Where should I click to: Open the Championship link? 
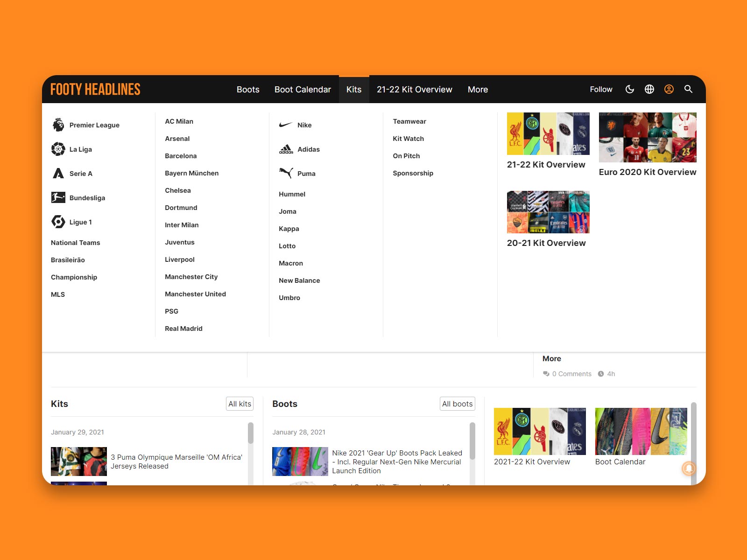pos(74,277)
